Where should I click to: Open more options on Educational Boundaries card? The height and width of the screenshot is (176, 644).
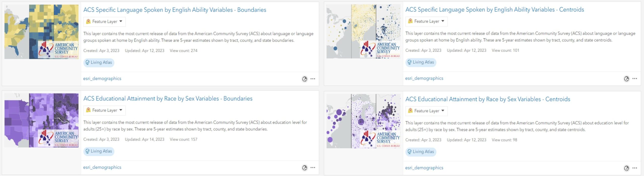click(x=313, y=167)
